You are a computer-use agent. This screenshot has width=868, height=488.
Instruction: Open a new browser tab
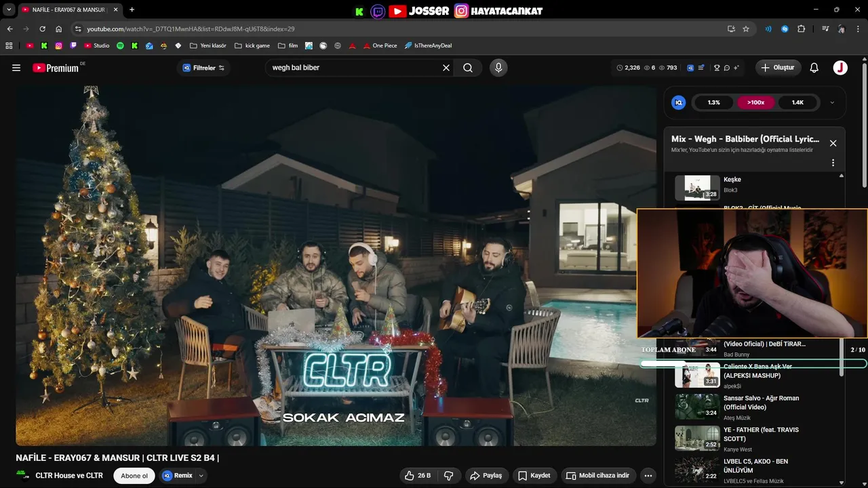132,9
